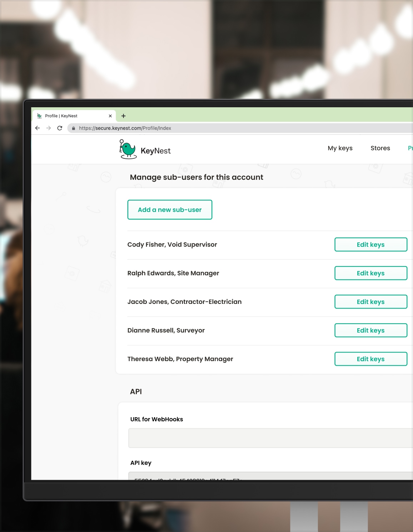Open a new browser tab with the plus icon
The width and height of the screenshot is (413, 532).
coord(123,116)
